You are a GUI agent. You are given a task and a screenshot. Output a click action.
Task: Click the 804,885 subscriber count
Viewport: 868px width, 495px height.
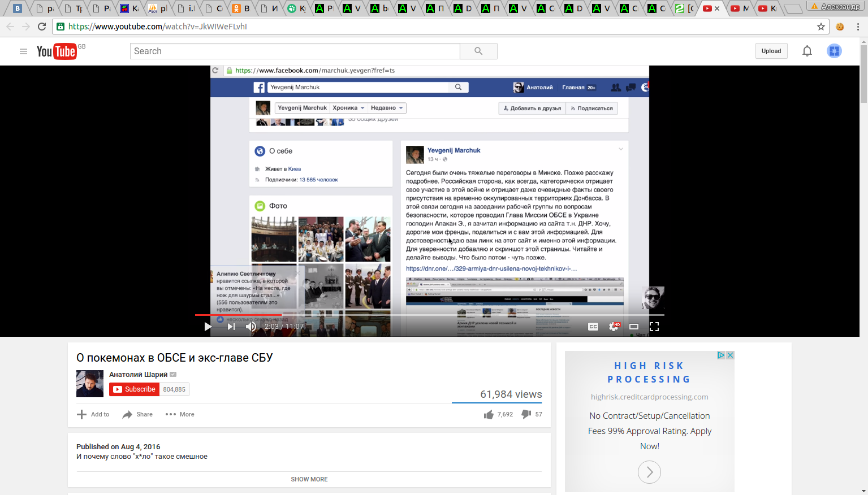(174, 389)
